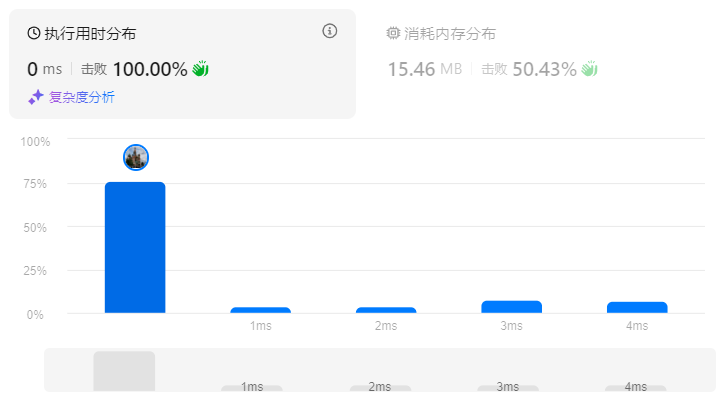
Task: Click the 0 ms runtime value
Action: coord(44,69)
